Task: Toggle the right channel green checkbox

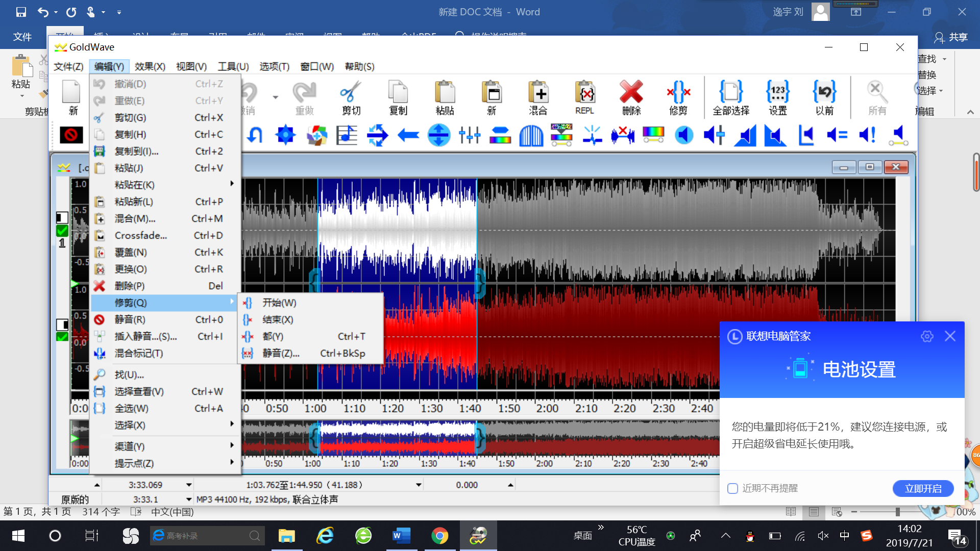Action: point(62,337)
